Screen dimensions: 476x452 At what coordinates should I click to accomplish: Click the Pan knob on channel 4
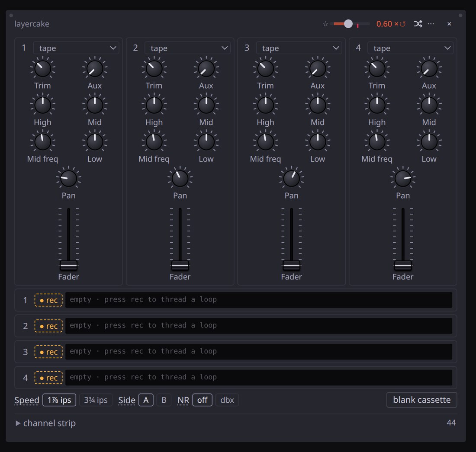403,179
